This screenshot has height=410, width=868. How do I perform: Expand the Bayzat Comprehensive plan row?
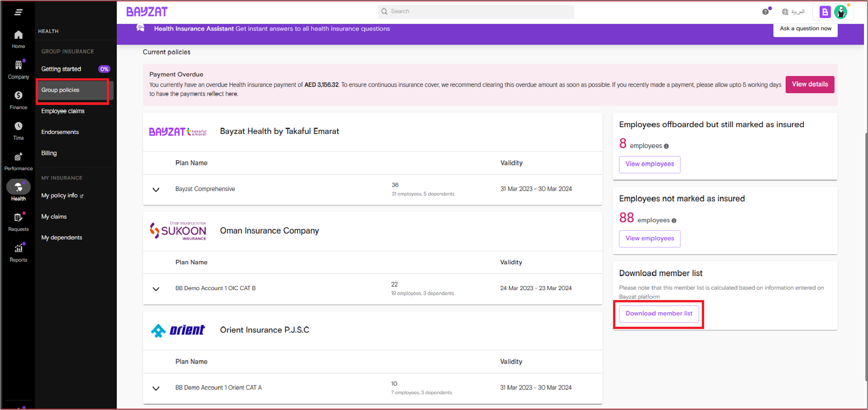tap(156, 190)
